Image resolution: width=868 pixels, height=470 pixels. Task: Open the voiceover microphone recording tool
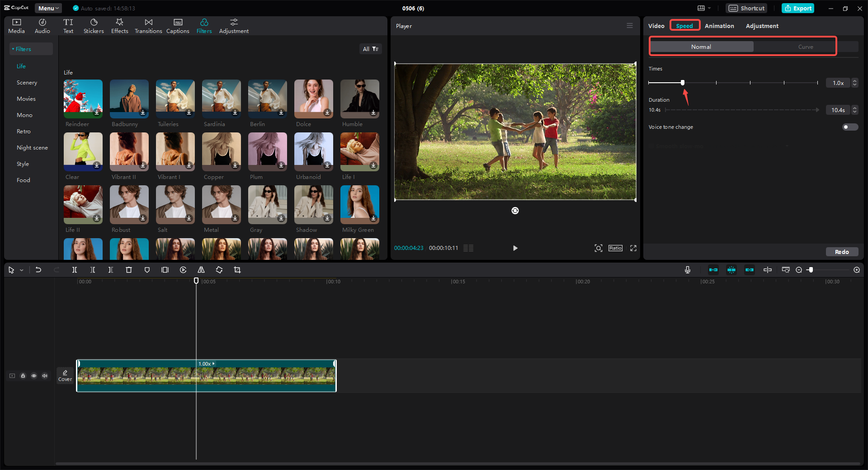(x=687, y=270)
